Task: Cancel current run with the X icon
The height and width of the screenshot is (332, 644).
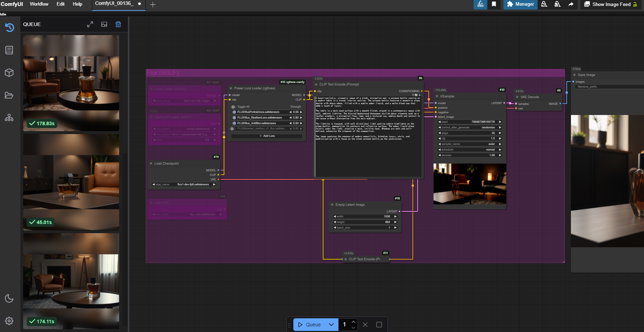Action: click(x=365, y=325)
